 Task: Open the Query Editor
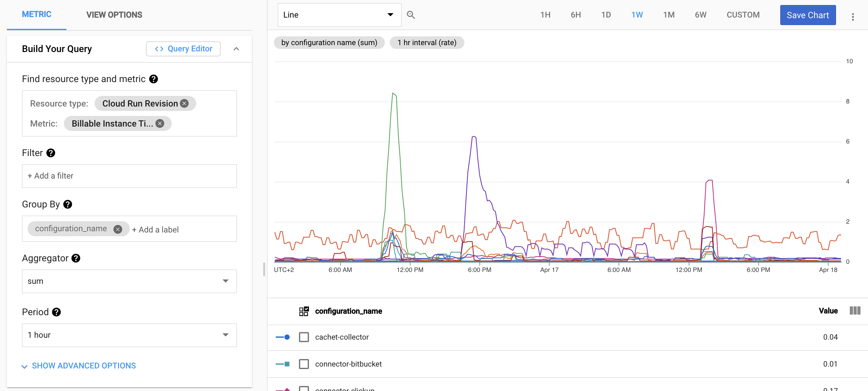point(183,49)
